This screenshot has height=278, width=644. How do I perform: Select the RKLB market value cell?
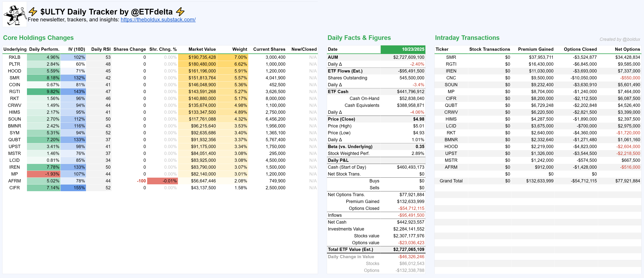(198, 57)
